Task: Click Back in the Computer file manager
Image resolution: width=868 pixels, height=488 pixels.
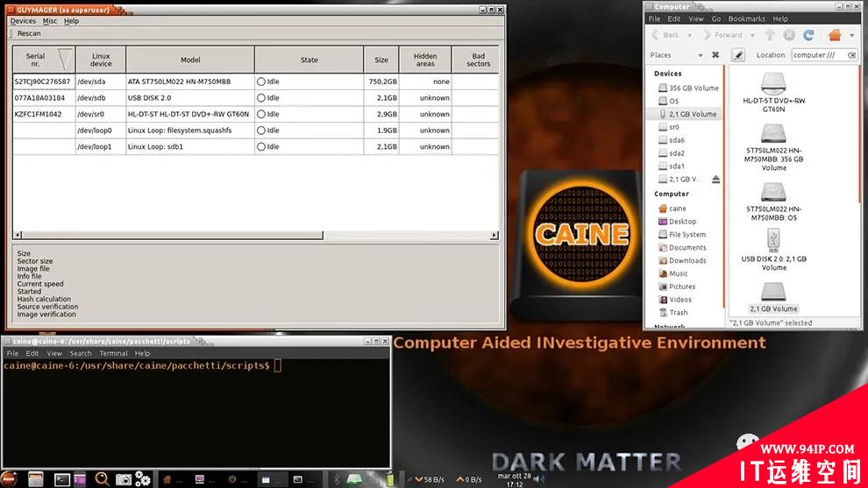Action: (665, 35)
